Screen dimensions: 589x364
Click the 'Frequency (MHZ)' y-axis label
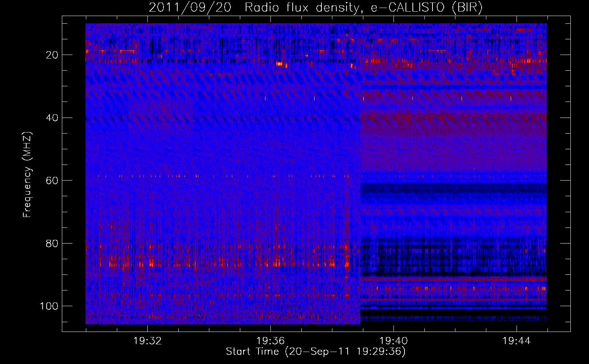click(27, 175)
